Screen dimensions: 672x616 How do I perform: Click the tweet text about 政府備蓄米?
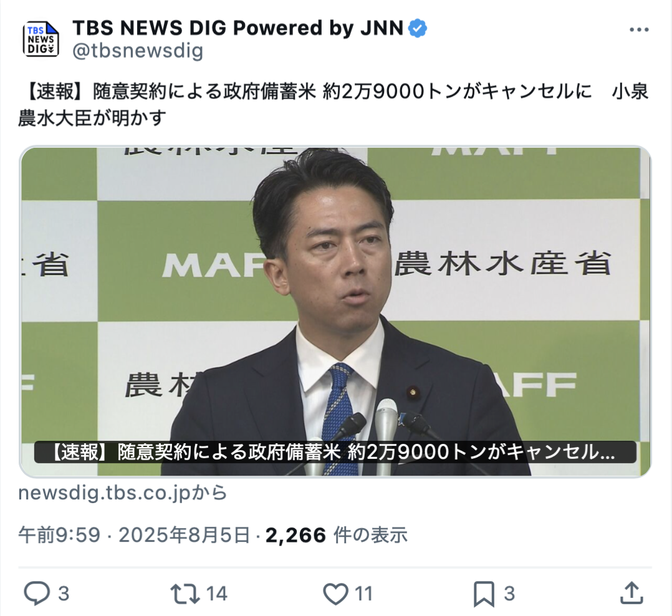point(334,105)
